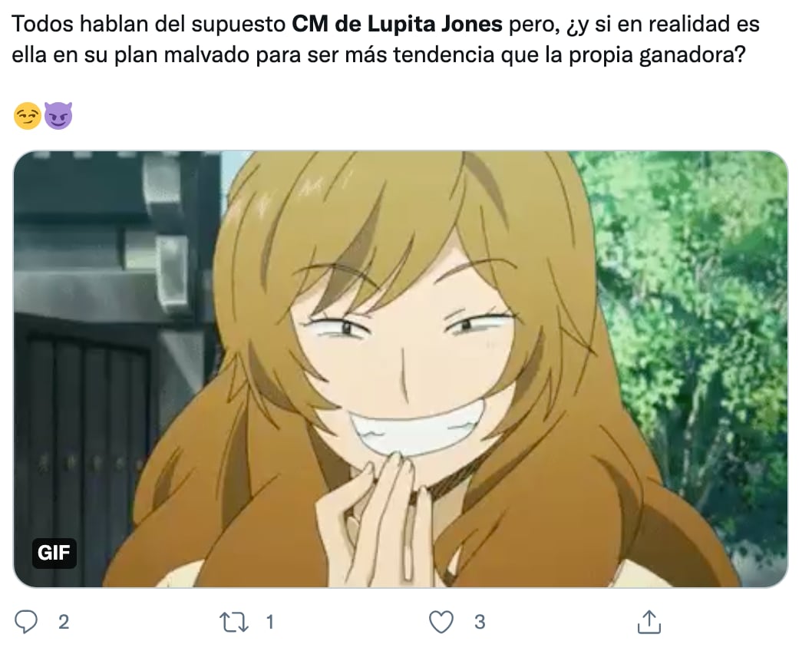The height and width of the screenshot is (651, 812).
Task: Open the share upload arrow icon
Action: (x=649, y=622)
